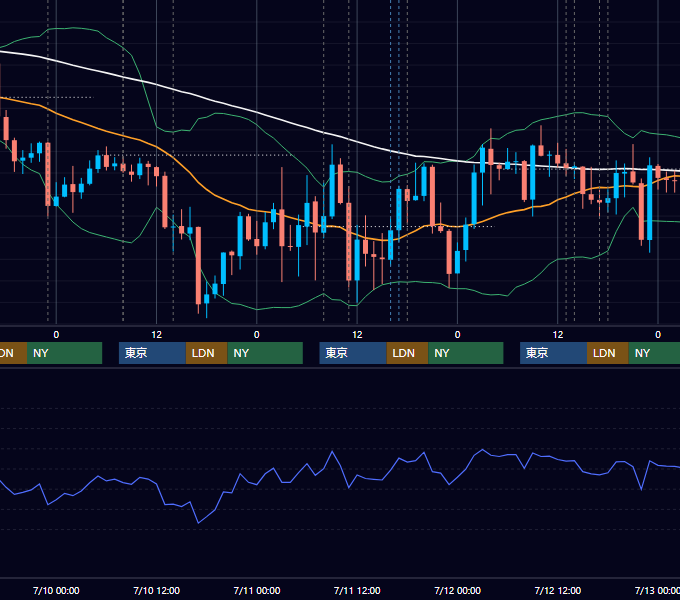Click the 7/12 00:00 date label
This screenshot has height=600, width=680.
click(x=458, y=590)
